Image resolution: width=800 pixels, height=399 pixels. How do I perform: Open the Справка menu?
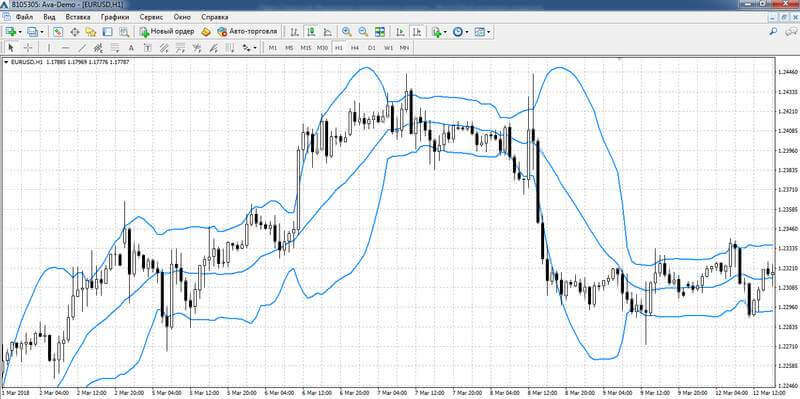click(x=215, y=17)
